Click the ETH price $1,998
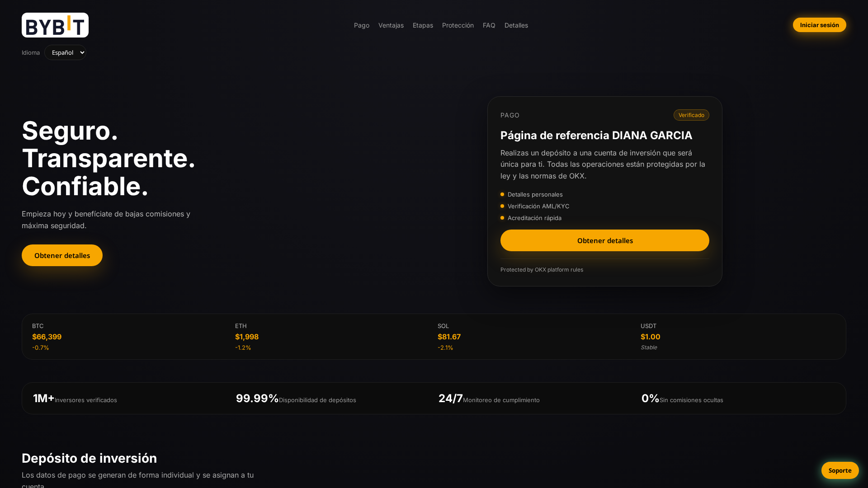This screenshot has width=868, height=488. (x=247, y=337)
